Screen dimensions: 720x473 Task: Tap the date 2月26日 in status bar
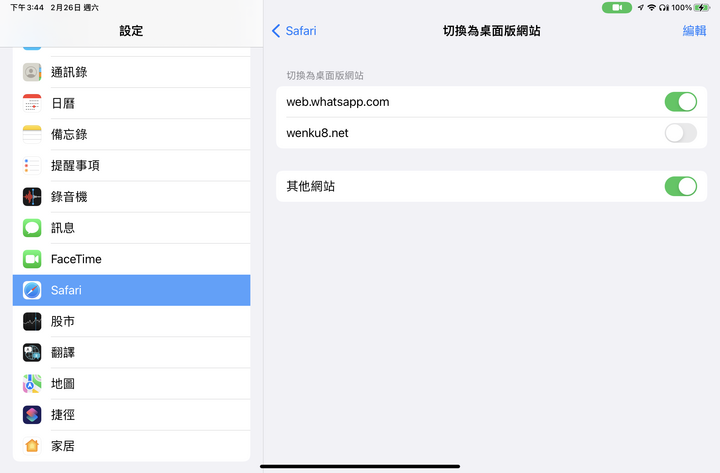[x=64, y=7]
